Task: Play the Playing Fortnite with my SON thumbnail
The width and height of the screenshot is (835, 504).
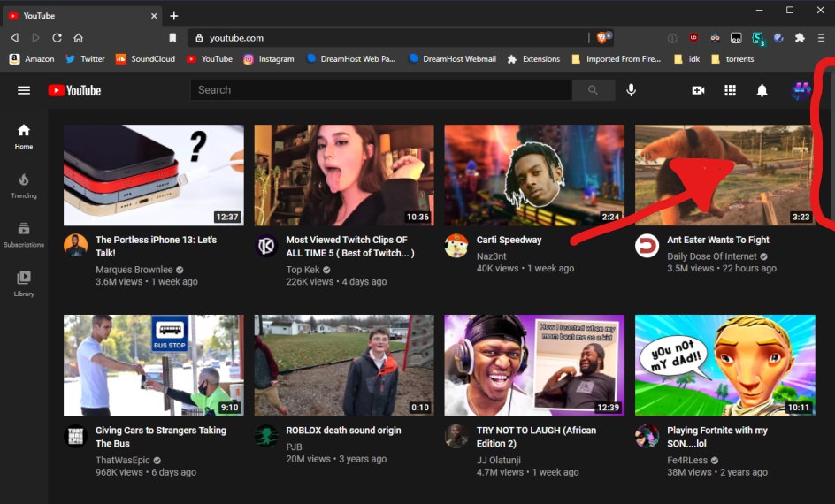Action: [724, 366]
